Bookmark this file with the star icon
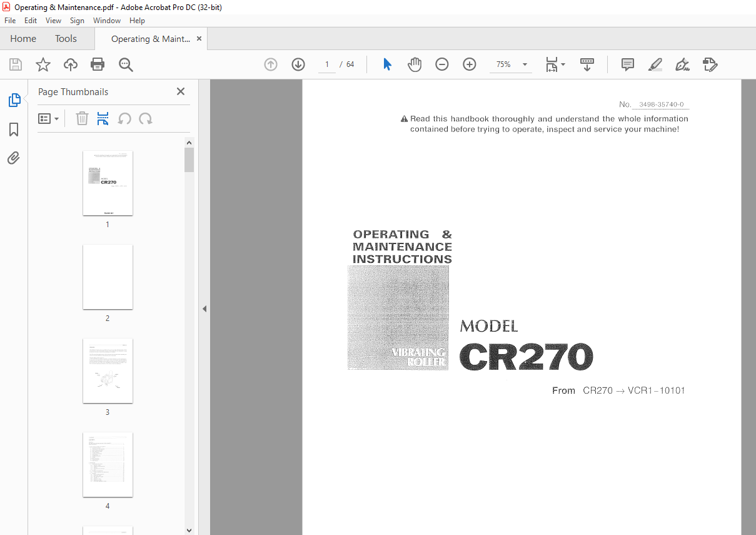Screen dimensions: 756x535 [43, 64]
